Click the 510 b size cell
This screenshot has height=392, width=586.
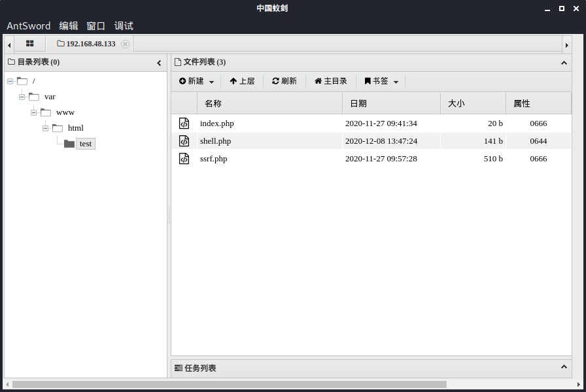pyautogui.click(x=493, y=159)
